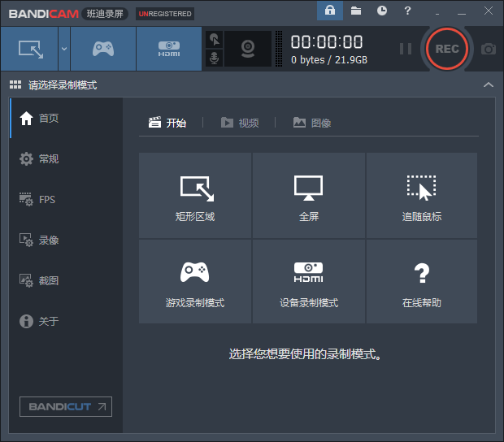504x442 pixels.
Task: Open the 游戏录制模式 game recording tile
Action: pos(195,281)
